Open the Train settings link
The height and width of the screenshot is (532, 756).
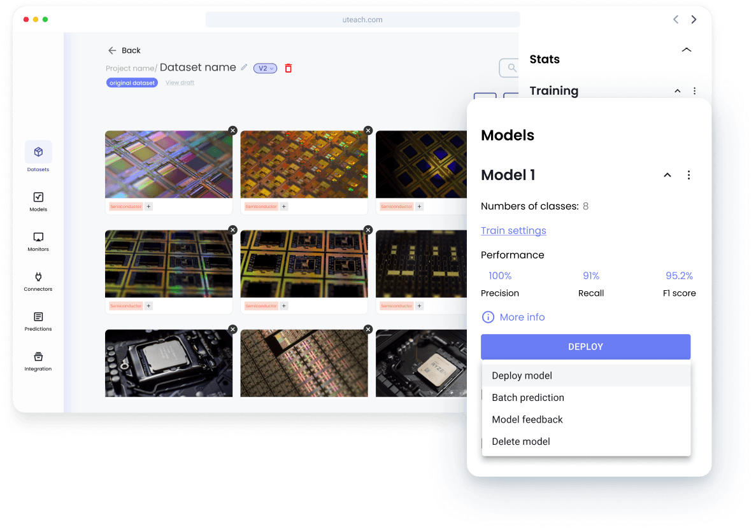pos(513,230)
